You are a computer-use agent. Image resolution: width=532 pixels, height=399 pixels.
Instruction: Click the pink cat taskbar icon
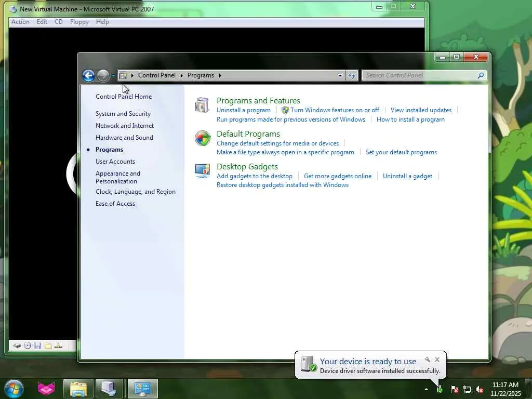point(46,389)
